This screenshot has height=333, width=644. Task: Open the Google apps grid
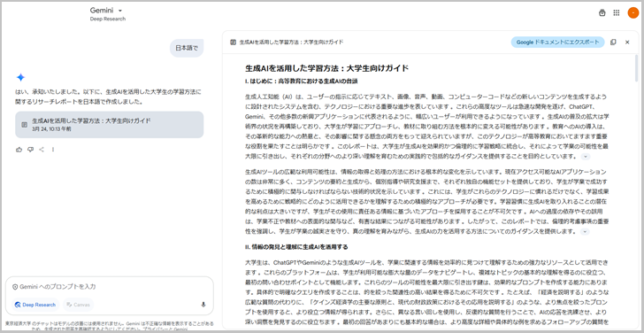[616, 12]
